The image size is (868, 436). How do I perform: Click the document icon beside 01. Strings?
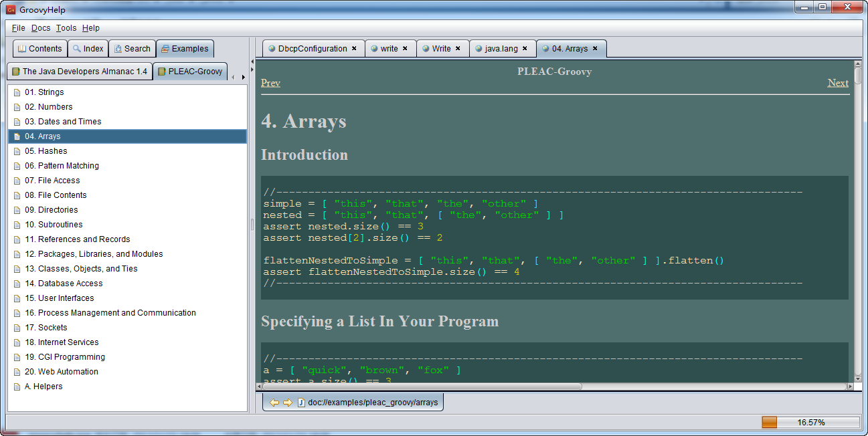(x=17, y=92)
